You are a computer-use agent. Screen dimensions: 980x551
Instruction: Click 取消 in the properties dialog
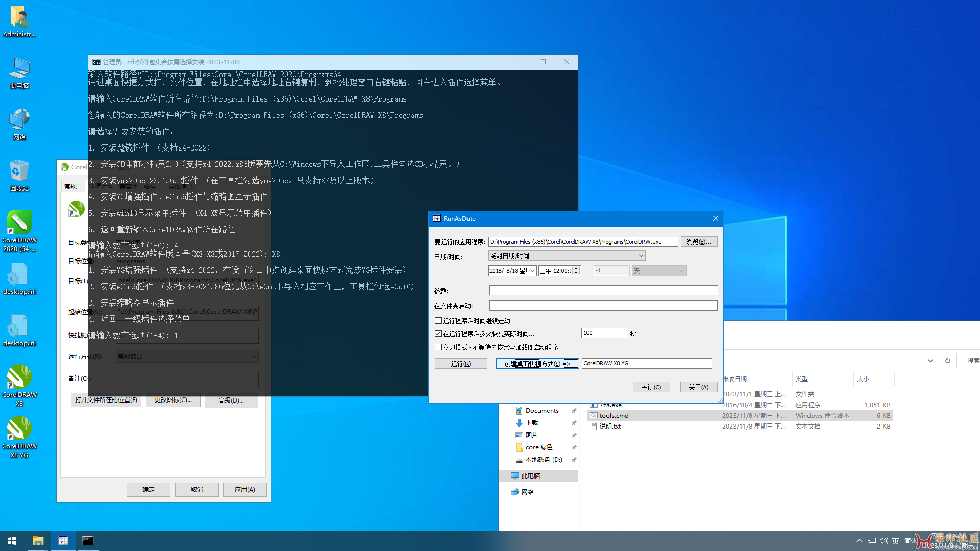197,490
